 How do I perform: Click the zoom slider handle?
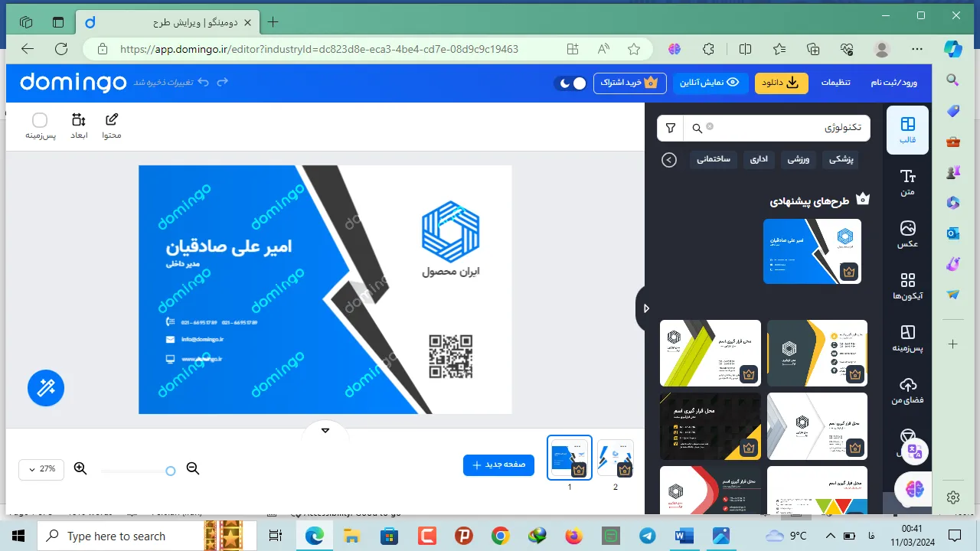[171, 471]
